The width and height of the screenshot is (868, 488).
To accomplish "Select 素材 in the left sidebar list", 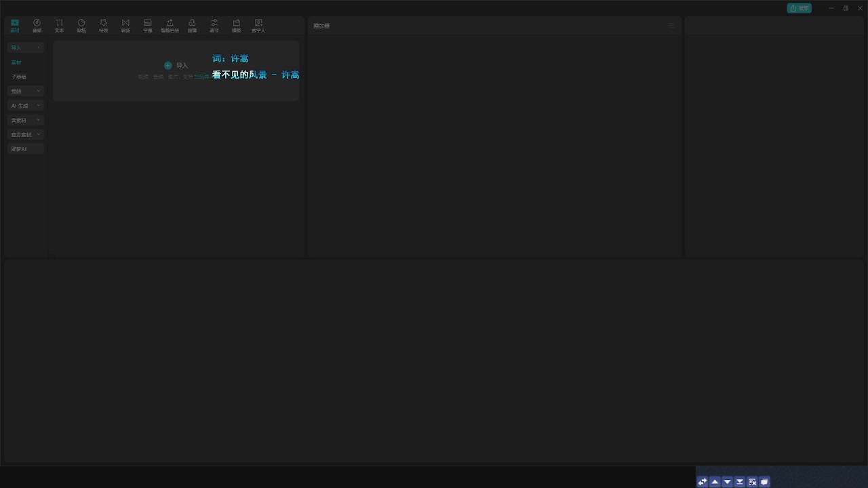I will pyautogui.click(x=16, y=62).
